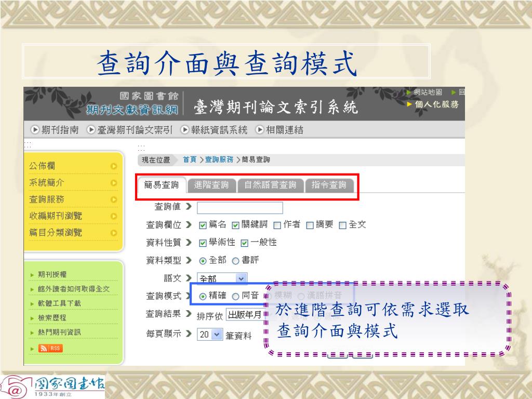Open 公佈欄 in the sidebar

coord(42,166)
